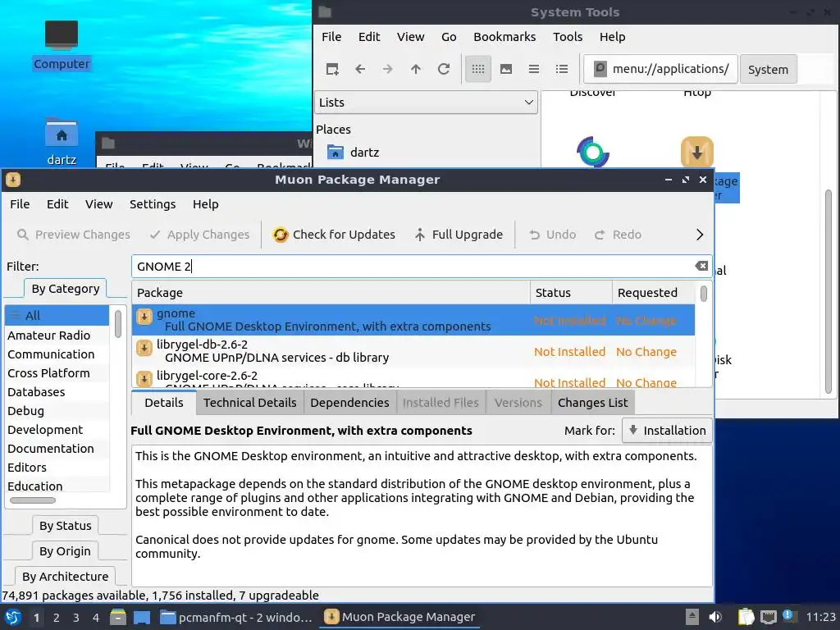Select the By Category filter tab
This screenshot has width=840, height=630.
66,289
